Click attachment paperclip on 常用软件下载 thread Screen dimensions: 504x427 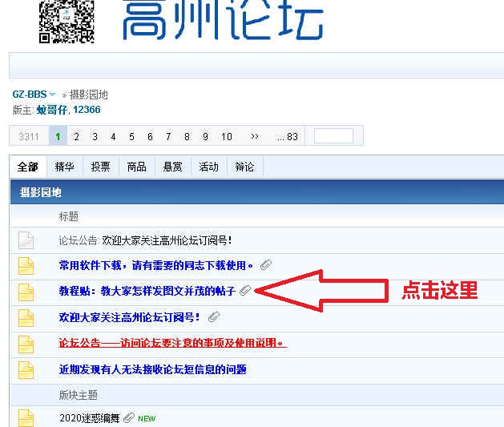(266, 265)
